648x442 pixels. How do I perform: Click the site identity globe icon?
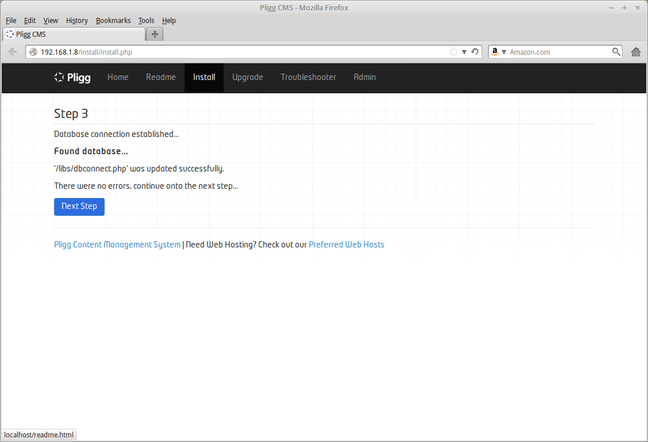[x=33, y=52]
